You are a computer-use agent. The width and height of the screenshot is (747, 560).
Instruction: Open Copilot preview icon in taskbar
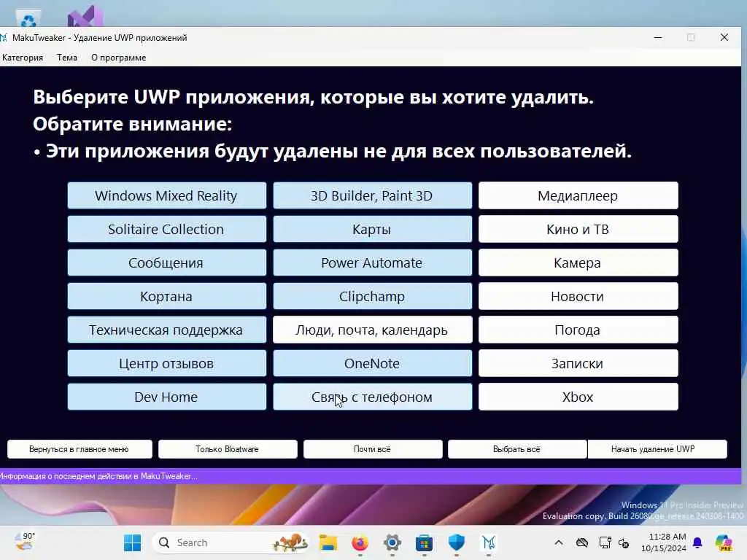[724, 542]
